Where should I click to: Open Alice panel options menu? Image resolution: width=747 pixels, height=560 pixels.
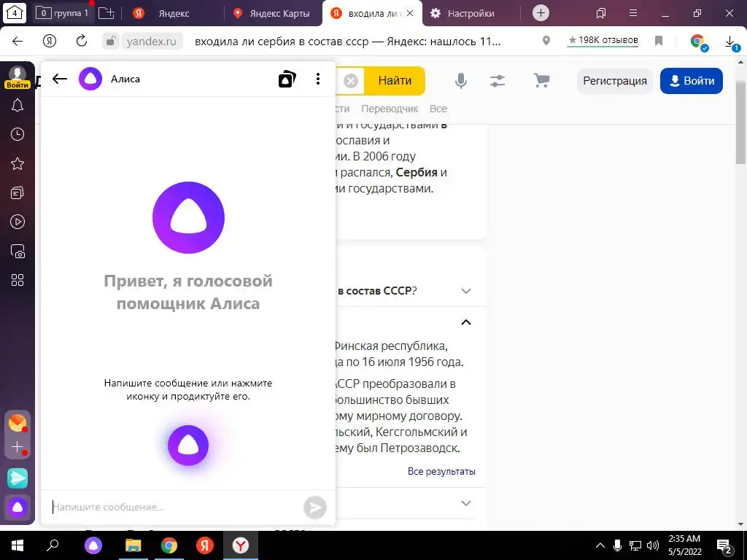pos(318,79)
